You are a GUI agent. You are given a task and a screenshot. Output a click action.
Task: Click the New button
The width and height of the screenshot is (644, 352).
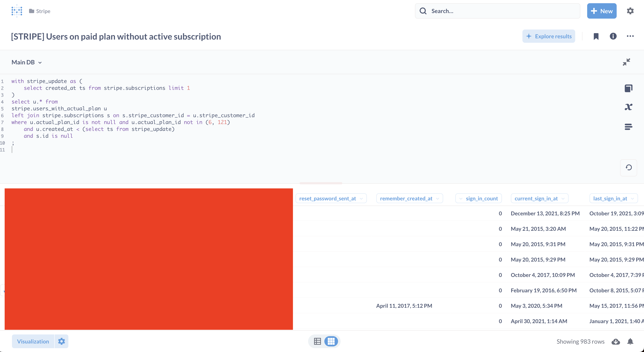(x=601, y=11)
